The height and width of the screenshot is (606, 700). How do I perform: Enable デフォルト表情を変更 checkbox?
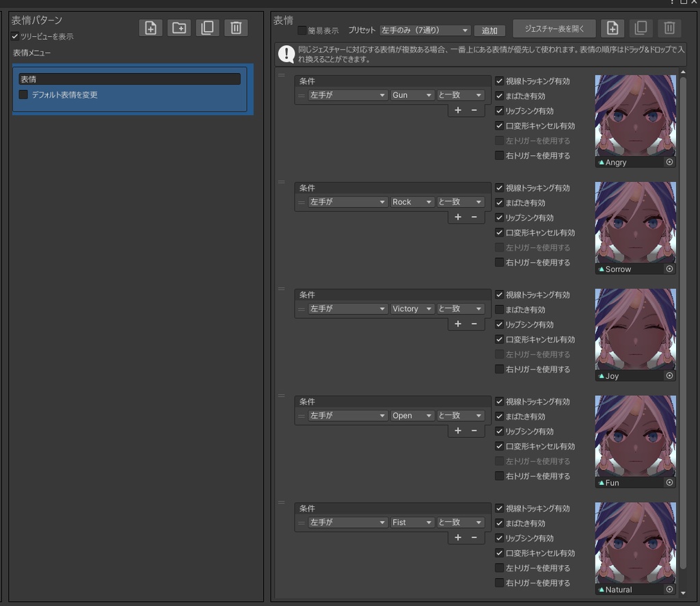coord(23,94)
